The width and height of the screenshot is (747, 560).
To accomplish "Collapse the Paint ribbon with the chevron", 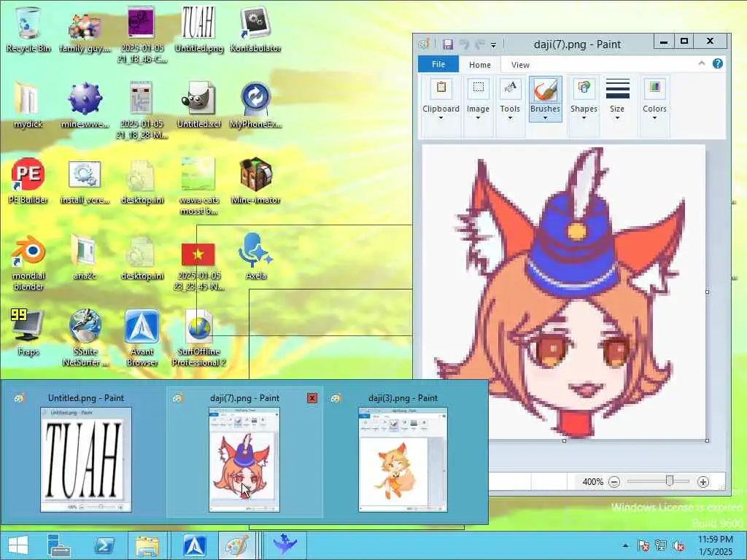I will point(701,63).
